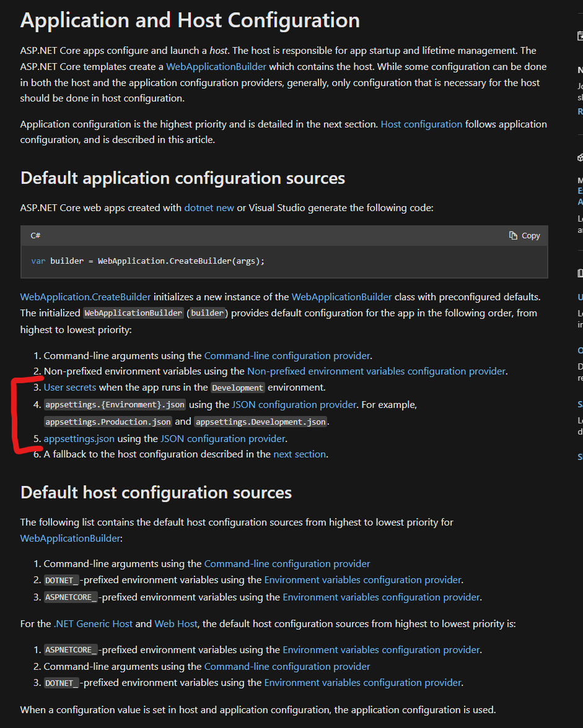Click the calendar icon in the right sidebar

click(580, 37)
